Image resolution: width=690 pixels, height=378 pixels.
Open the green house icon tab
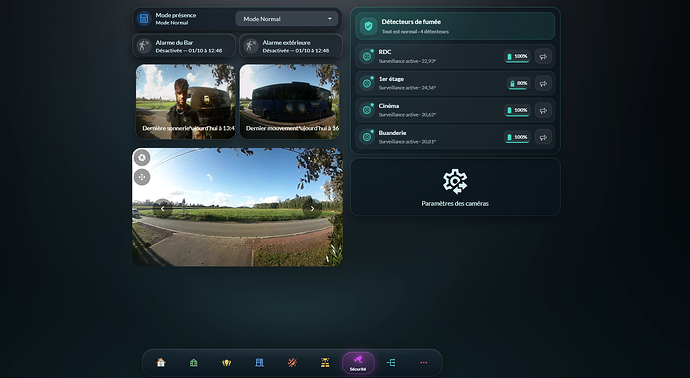(194, 363)
